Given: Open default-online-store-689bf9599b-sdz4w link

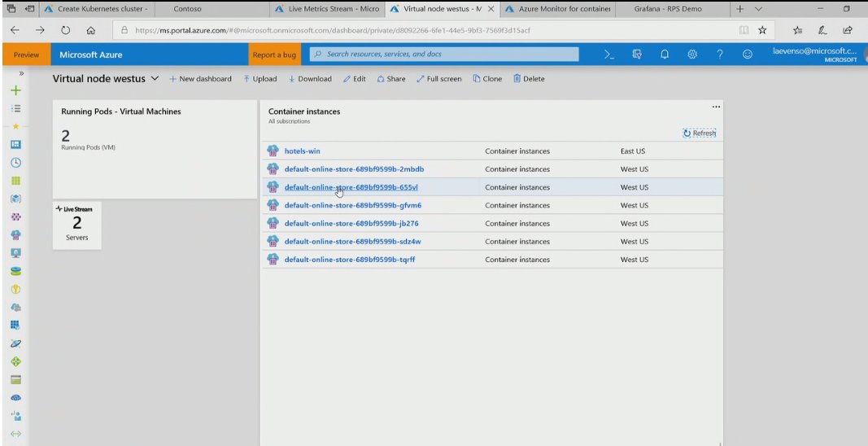Looking at the screenshot, I should point(352,242).
